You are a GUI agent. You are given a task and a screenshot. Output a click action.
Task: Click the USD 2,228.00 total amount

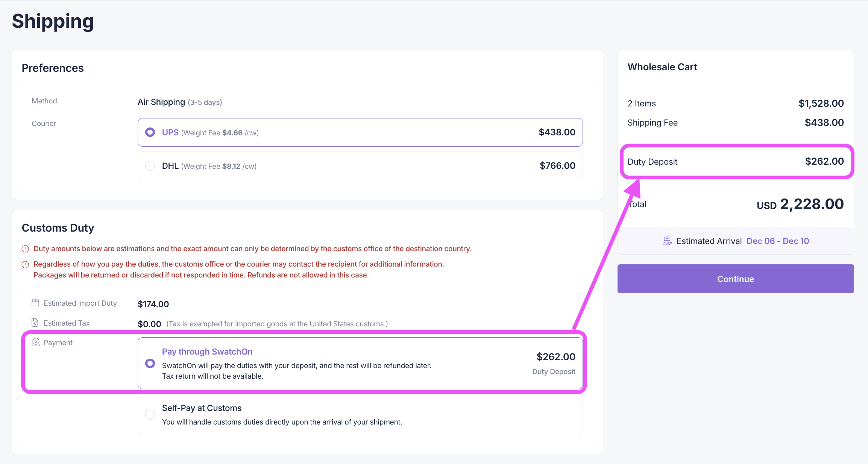click(800, 204)
